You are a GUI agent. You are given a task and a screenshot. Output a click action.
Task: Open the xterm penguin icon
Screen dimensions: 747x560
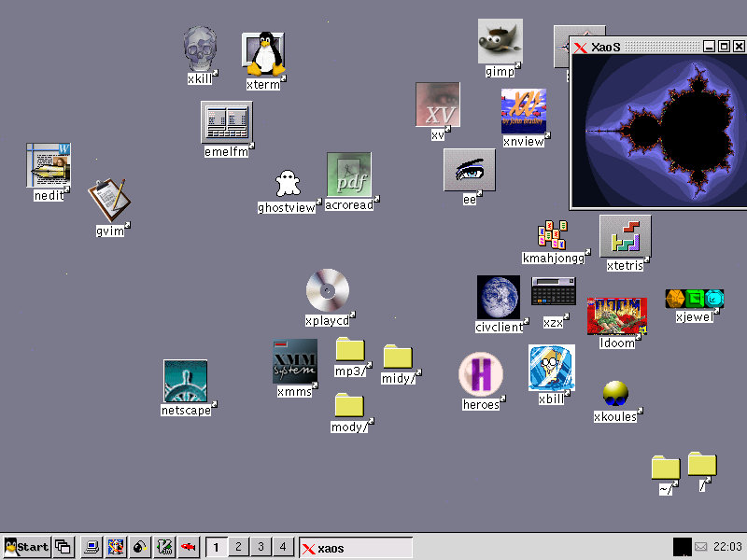point(263,54)
